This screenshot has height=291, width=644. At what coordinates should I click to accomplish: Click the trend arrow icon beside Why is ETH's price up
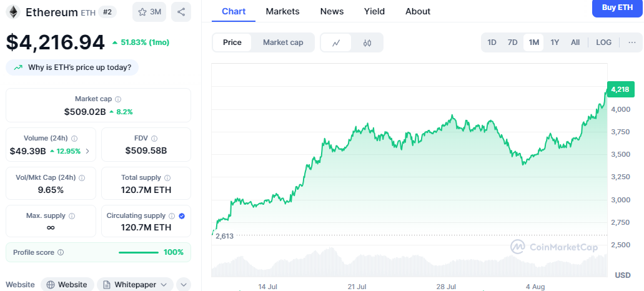tap(18, 67)
